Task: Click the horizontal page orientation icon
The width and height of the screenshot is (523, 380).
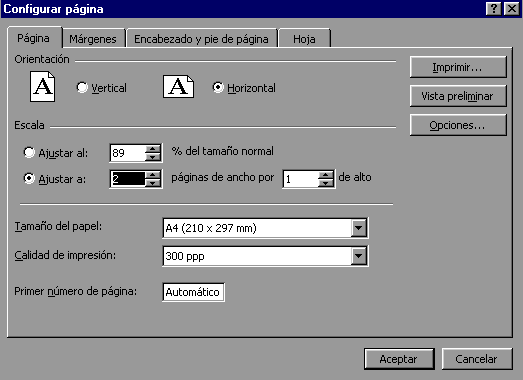Action: [x=178, y=86]
